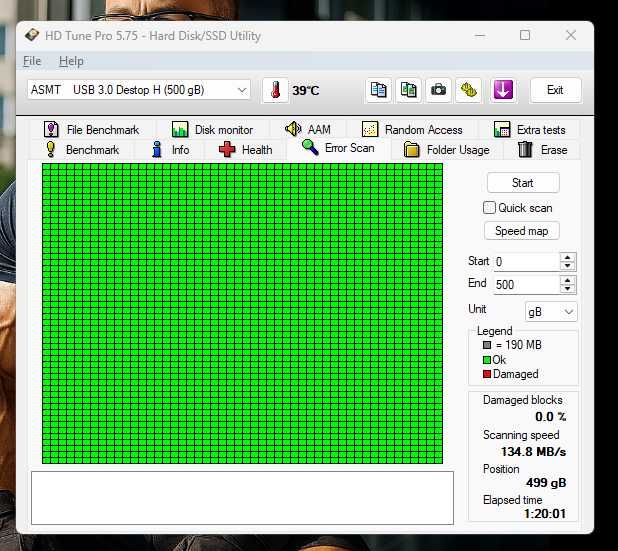
Task: Open the Help menu
Action: tap(71, 61)
